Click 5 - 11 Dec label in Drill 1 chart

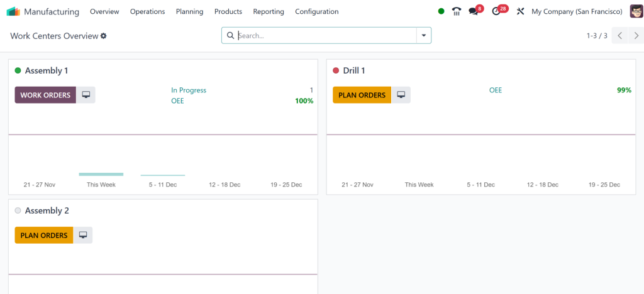click(x=480, y=185)
